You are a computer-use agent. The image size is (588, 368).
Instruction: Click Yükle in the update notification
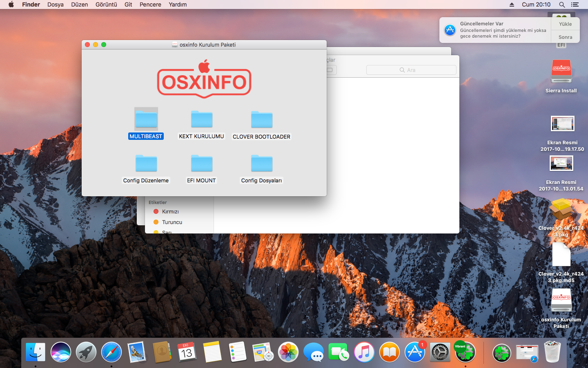(x=565, y=24)
